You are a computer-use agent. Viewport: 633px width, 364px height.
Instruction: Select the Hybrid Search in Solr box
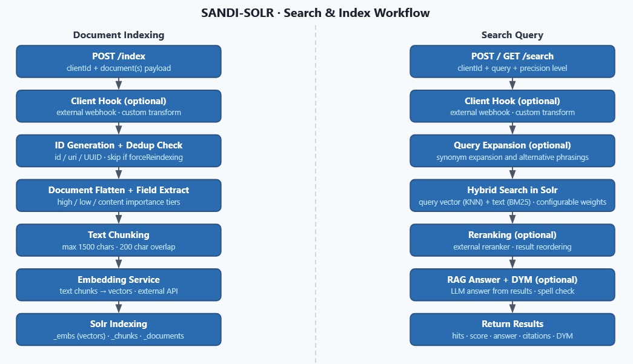(x=512, y=195)
